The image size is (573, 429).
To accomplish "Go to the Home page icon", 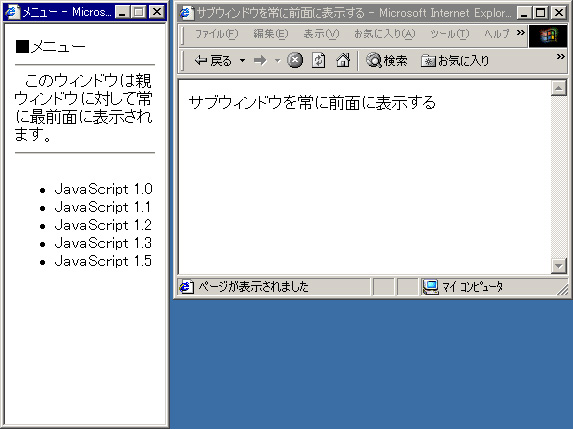I will [343, 60].
